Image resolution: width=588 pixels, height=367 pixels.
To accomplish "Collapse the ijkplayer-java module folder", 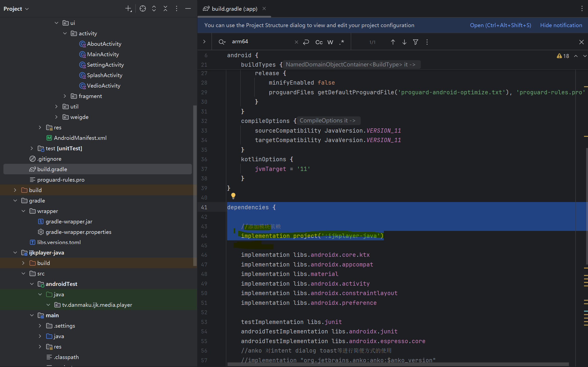I will (15, 253).
